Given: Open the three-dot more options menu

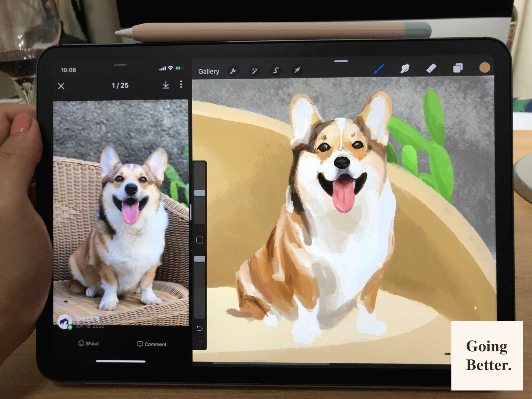Looking at the screenshot, I should pos(181,85).
